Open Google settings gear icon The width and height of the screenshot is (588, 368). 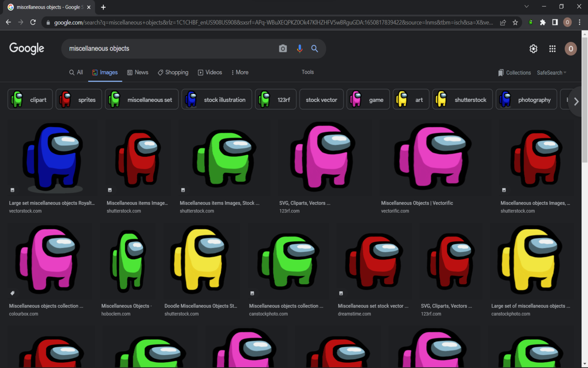[x=533, y=49]
